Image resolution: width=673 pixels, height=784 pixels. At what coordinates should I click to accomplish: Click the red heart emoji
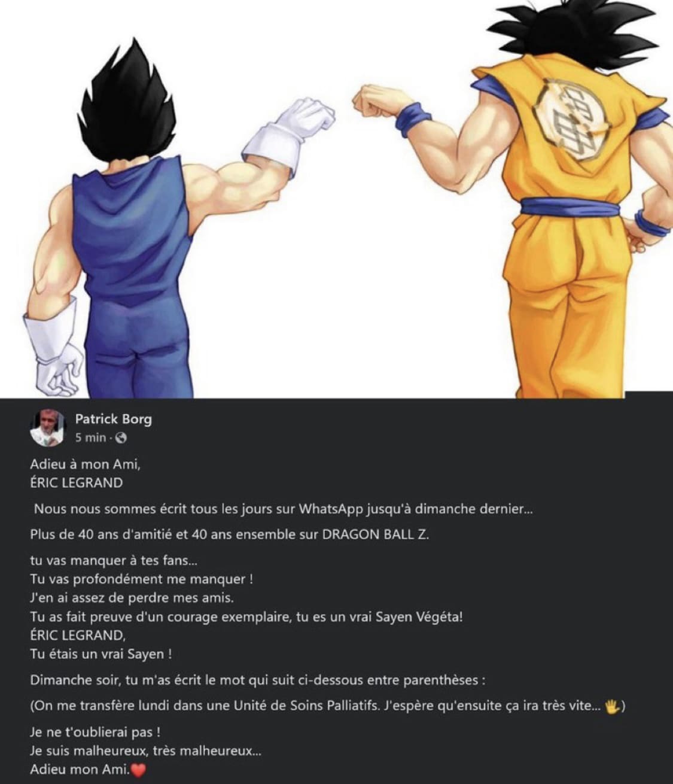pos(138,770)
